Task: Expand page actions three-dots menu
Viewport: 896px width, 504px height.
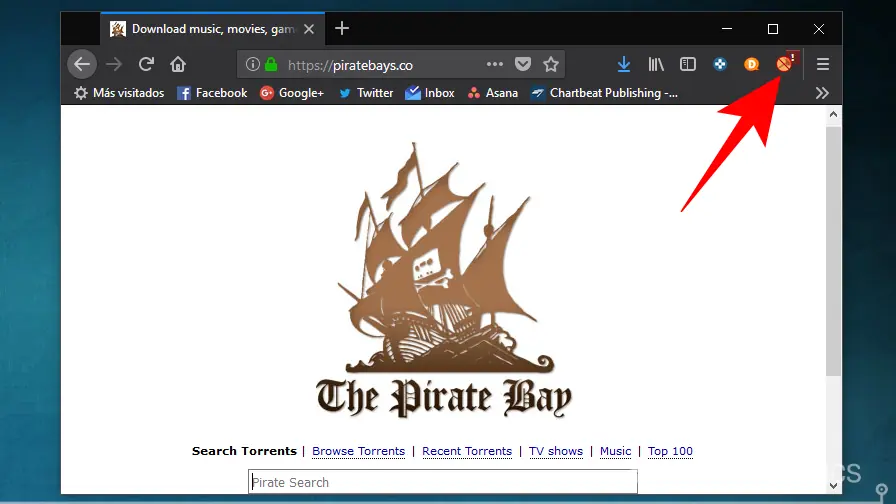Action: point(495,64)
